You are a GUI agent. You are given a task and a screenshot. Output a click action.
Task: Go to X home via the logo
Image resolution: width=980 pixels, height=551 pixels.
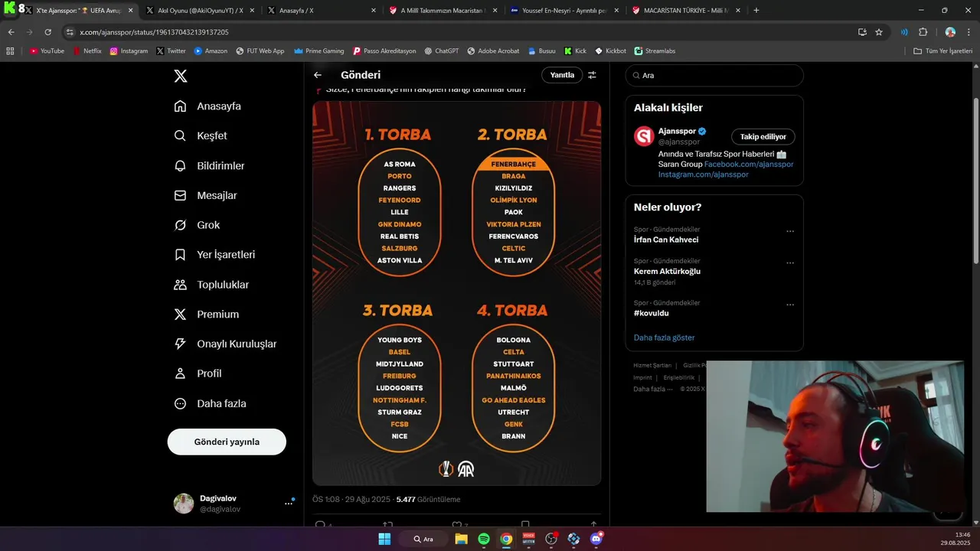point(181,76)
